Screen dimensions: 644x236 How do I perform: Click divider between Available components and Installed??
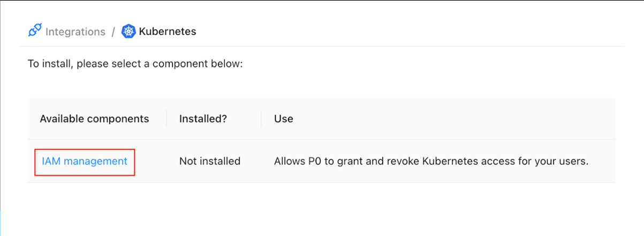[166, 119]
